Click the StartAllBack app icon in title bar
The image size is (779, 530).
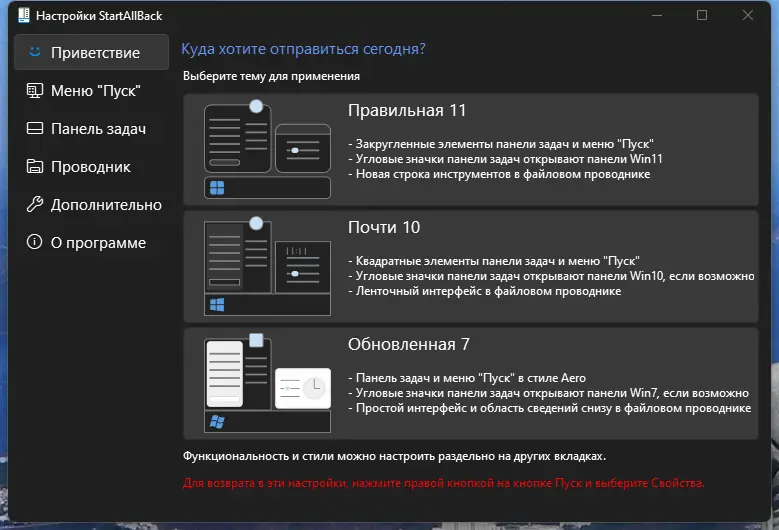[x=23, y=15]
